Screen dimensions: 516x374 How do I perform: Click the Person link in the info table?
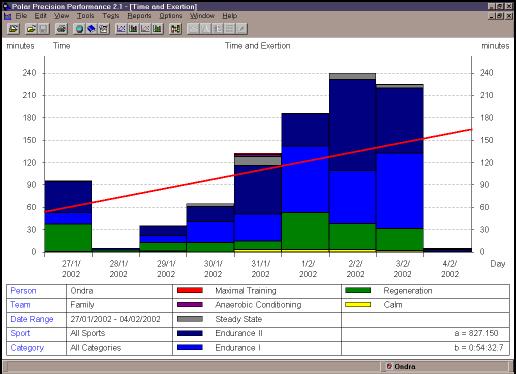(23, 291)
